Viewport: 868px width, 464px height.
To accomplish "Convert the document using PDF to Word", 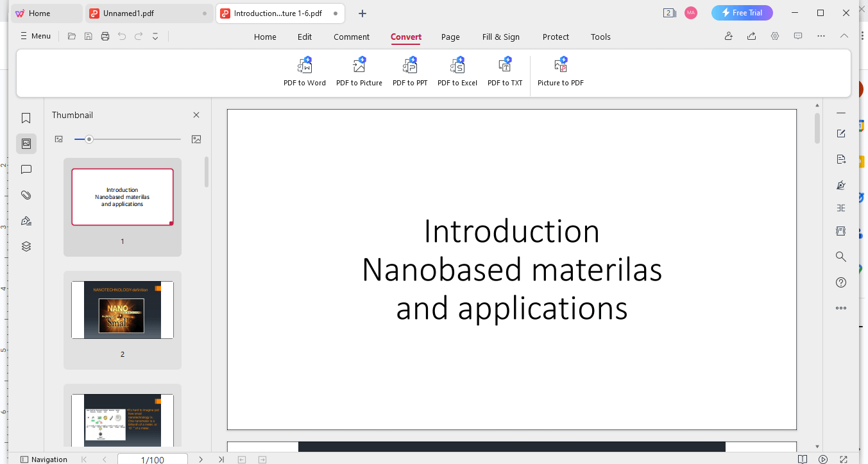I will pos(304,71).
